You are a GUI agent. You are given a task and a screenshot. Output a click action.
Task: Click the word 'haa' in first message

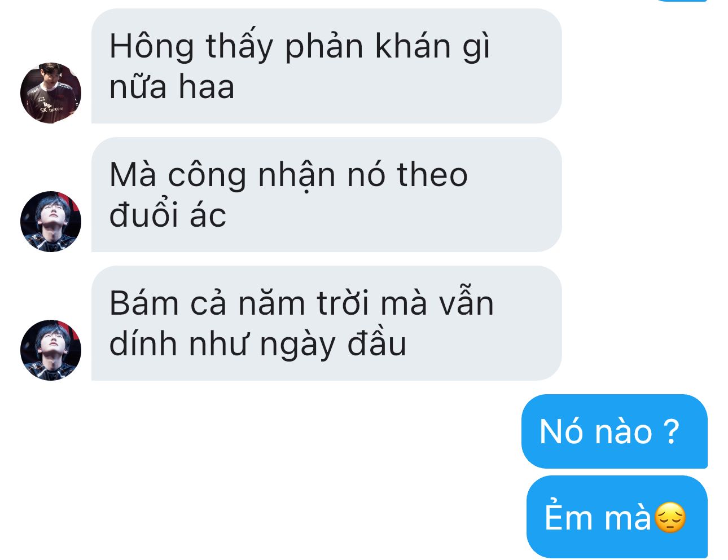click(x=207, y=87)
